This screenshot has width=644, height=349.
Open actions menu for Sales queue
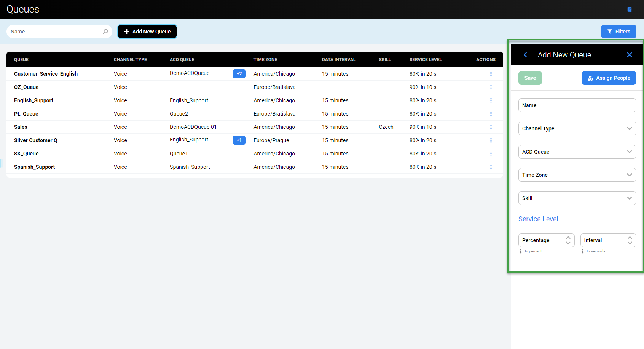click(491, 127)
